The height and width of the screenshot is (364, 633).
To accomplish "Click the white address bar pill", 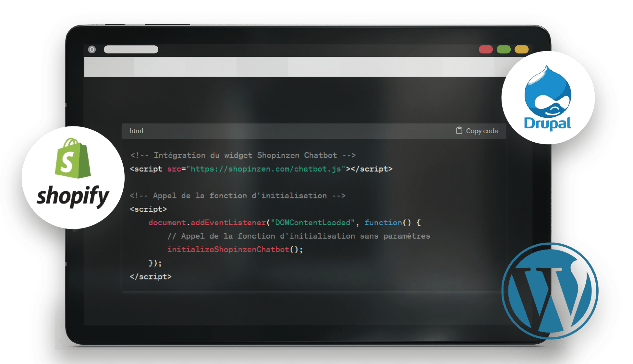I will point(131,49).
